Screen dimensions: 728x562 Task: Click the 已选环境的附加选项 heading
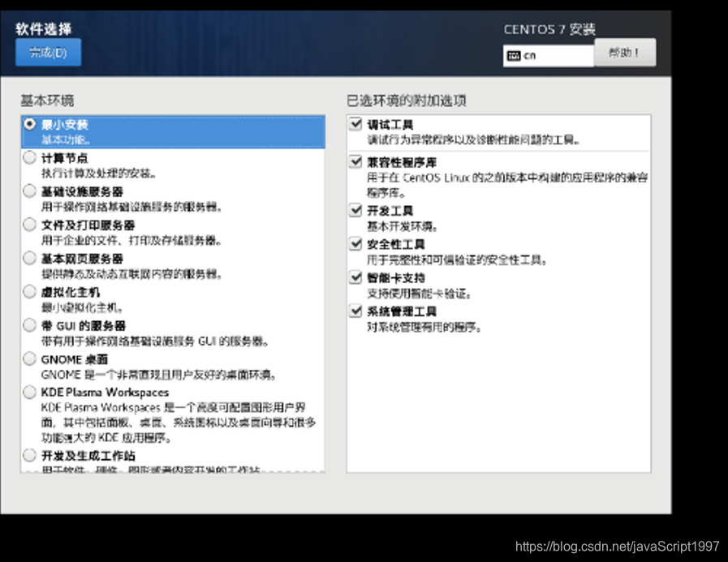click(407, 101)
